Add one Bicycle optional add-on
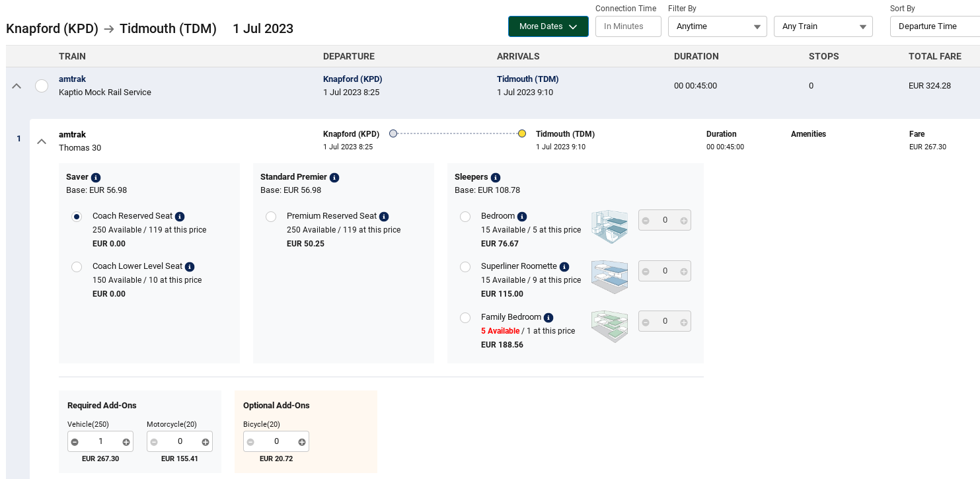This screenshot has width=980, height=479. tap(302, 442)
